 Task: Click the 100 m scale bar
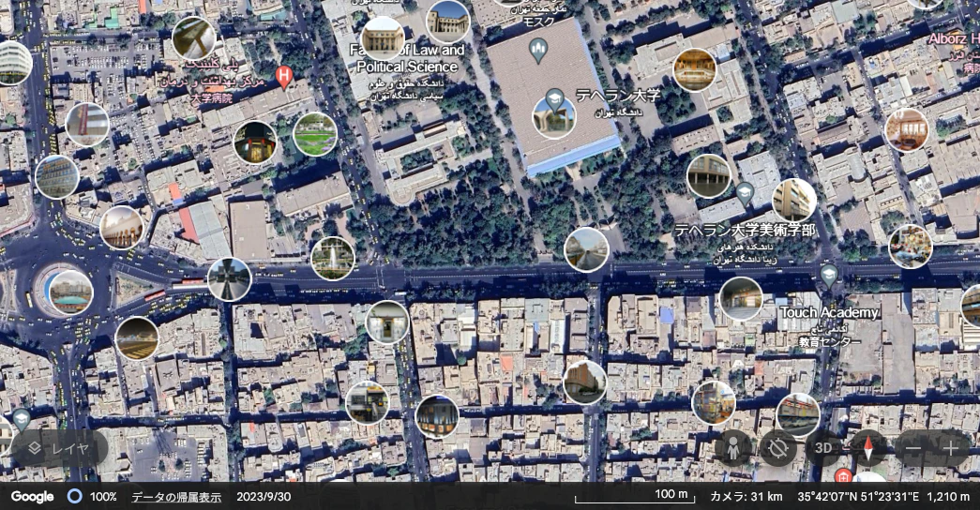click(634, 496)
